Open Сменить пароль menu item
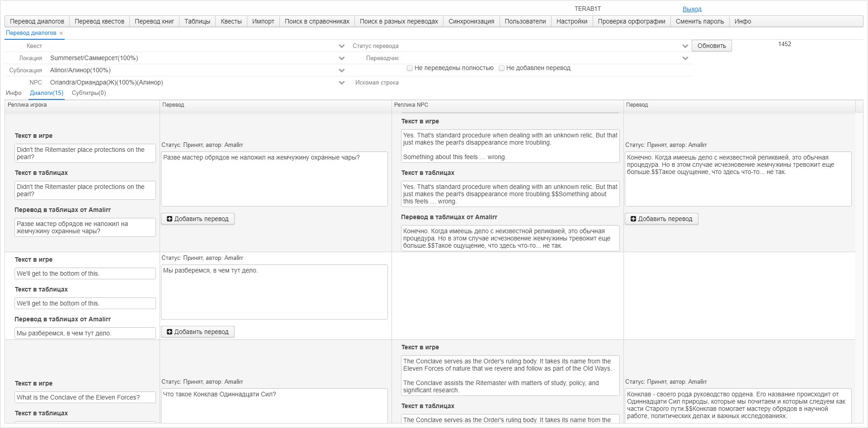 point(700,21)
